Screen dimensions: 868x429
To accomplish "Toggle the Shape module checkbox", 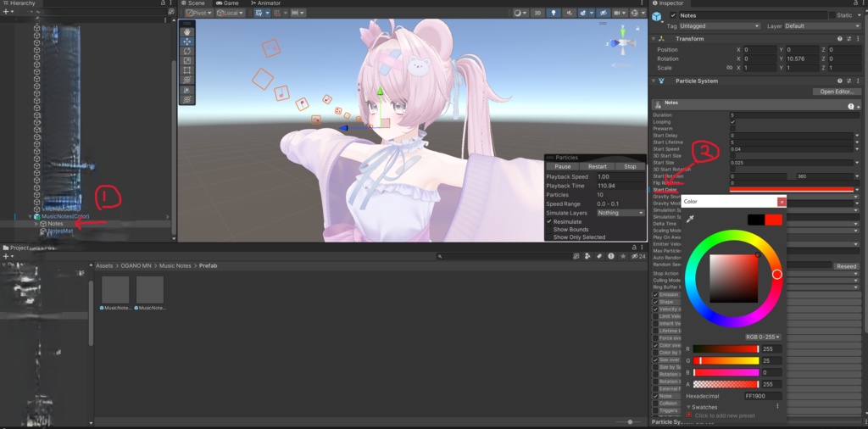I will (656, 302).
